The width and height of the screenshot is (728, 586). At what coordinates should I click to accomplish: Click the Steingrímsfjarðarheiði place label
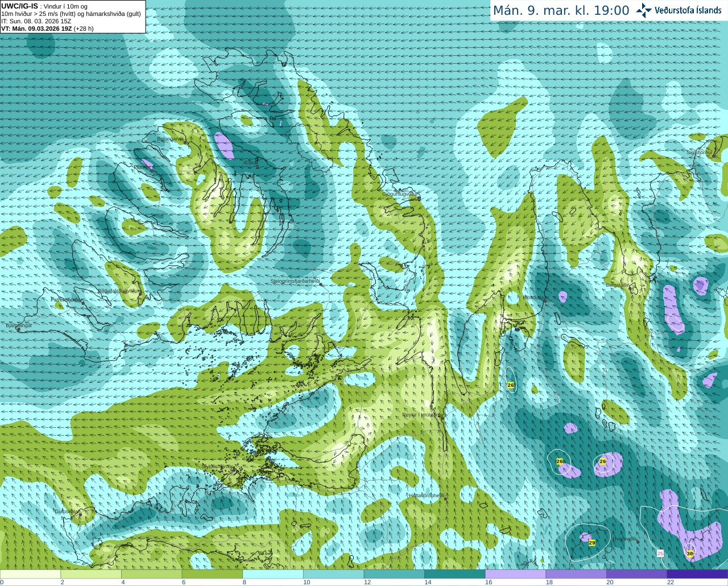295,282
